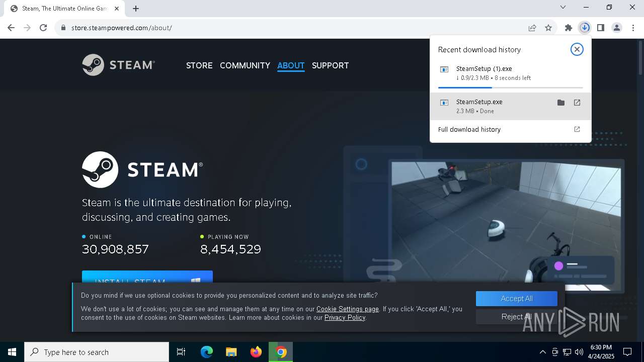Launch Microsoft Edge from the taskbar

pyautogui.click(x=207, y=352)
